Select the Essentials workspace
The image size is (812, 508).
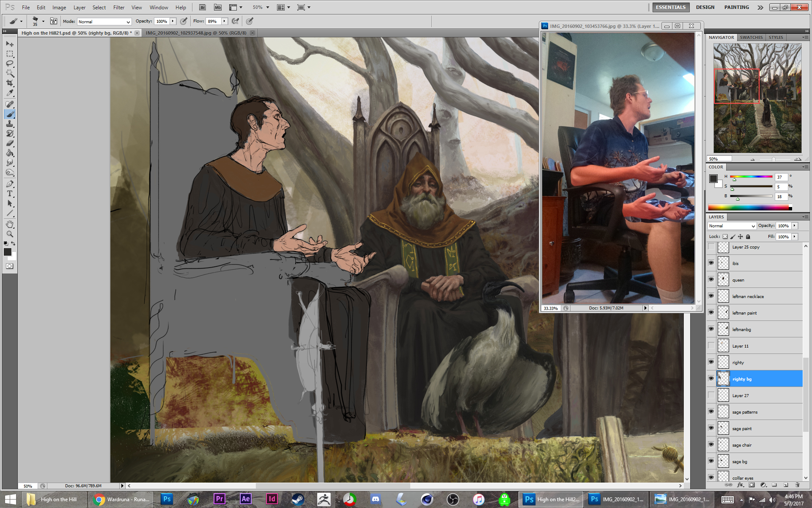click(x=671, y=7)
